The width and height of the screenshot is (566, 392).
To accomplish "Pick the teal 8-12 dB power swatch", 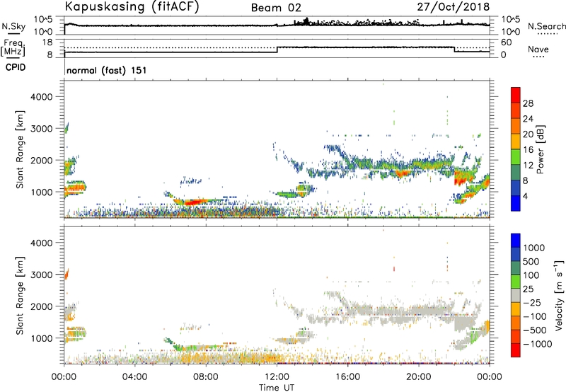I will [x=516, y=173].
